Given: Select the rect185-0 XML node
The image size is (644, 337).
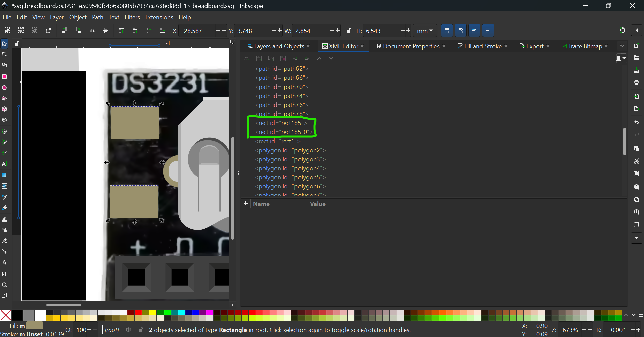Looking at the screenshot, I should 284,132.
